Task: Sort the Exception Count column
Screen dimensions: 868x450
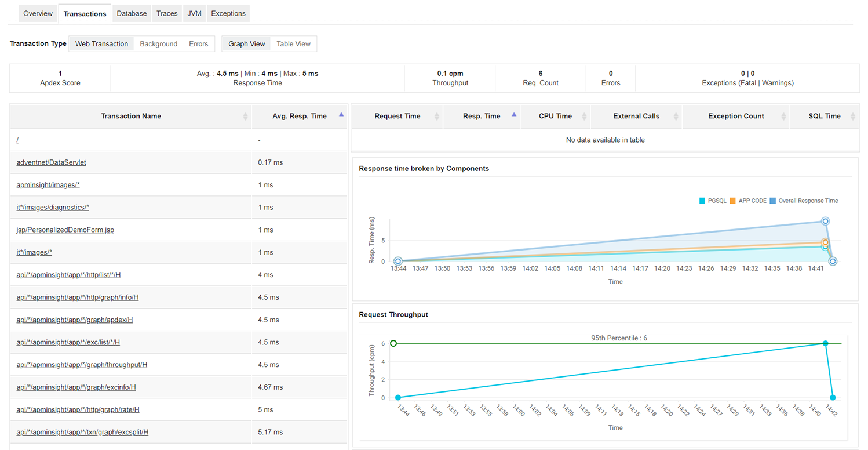Action: (783, 117)
